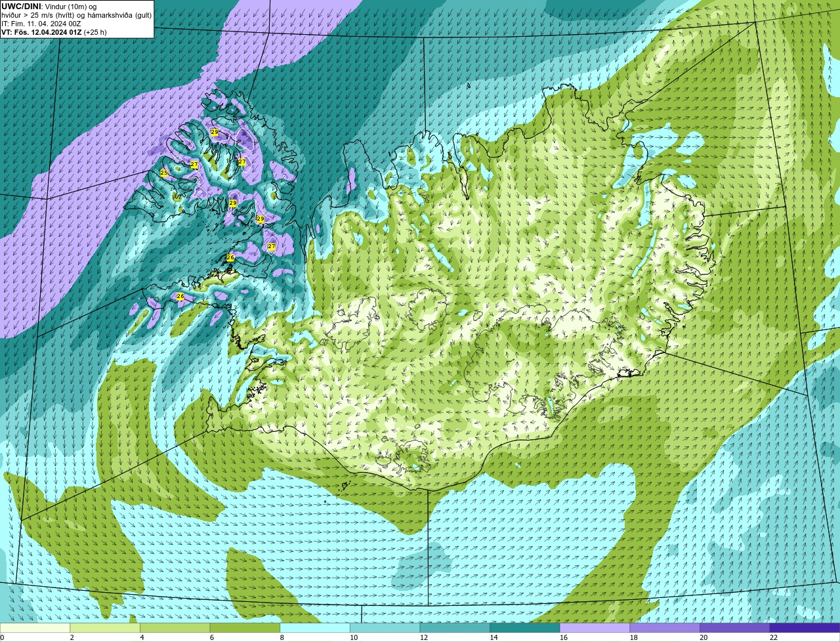Click the 6–8 m/s olive green legend swatch
This screenshot has width=840, height=642.
point(245,628)
